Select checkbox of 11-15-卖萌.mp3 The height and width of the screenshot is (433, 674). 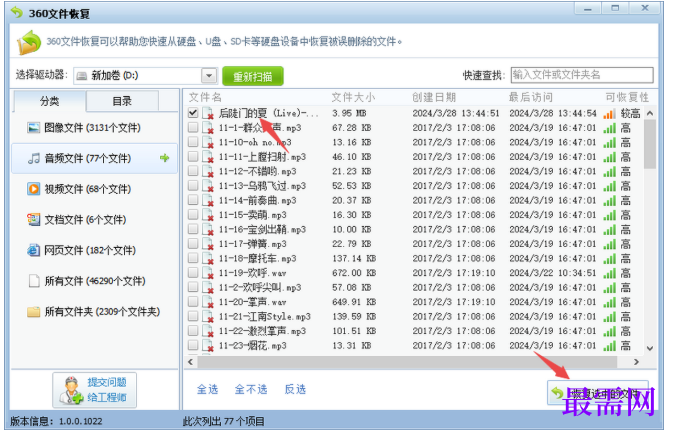[193, 215]
